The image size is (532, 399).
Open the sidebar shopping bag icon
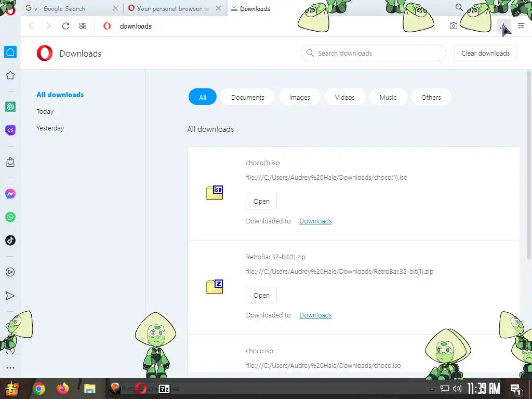click(10, 162)
